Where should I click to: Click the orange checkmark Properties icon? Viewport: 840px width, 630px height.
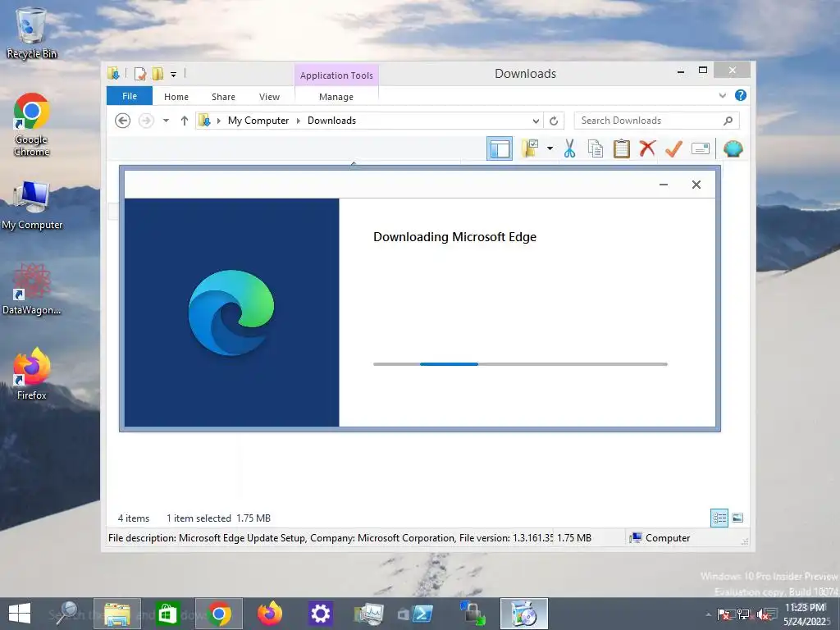pyautogui.click(x=673, y=148)
